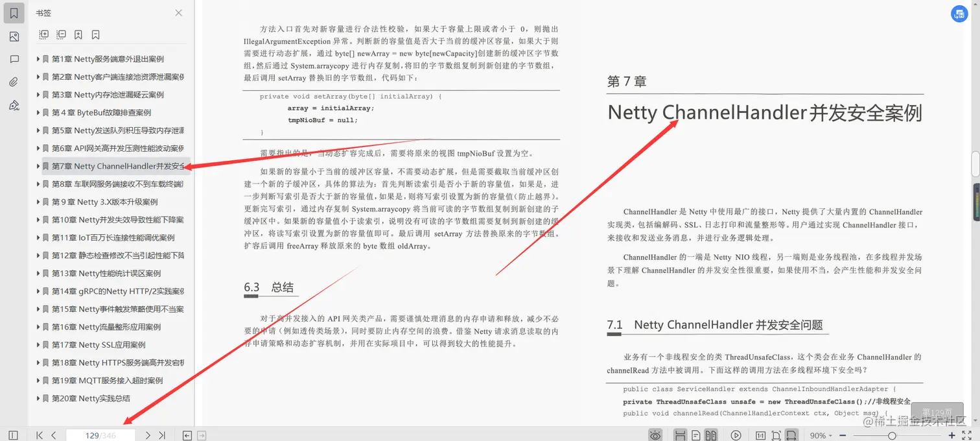Open the signature tool icon
Viewport: 980px width, 441px height.
point(14,104)
